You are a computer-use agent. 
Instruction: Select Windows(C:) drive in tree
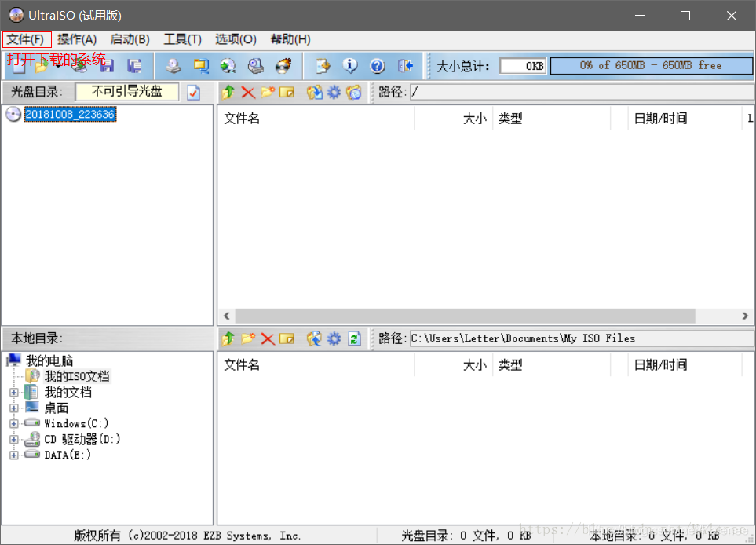76,424
